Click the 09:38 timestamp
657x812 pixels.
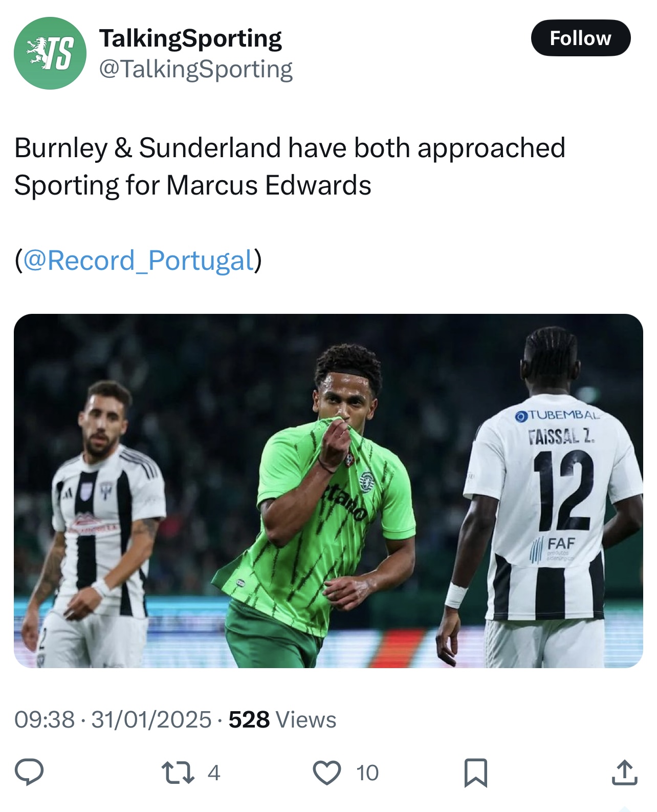click(45, 719)
